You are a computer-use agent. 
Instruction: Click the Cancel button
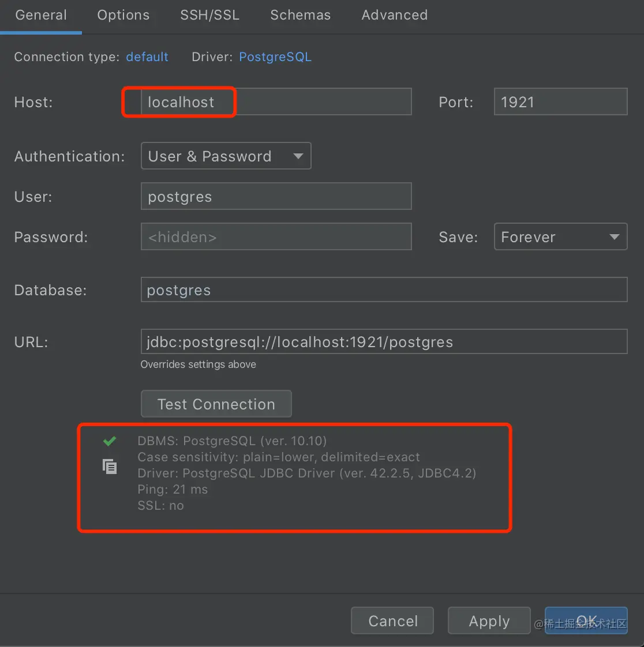coord(392,620)
